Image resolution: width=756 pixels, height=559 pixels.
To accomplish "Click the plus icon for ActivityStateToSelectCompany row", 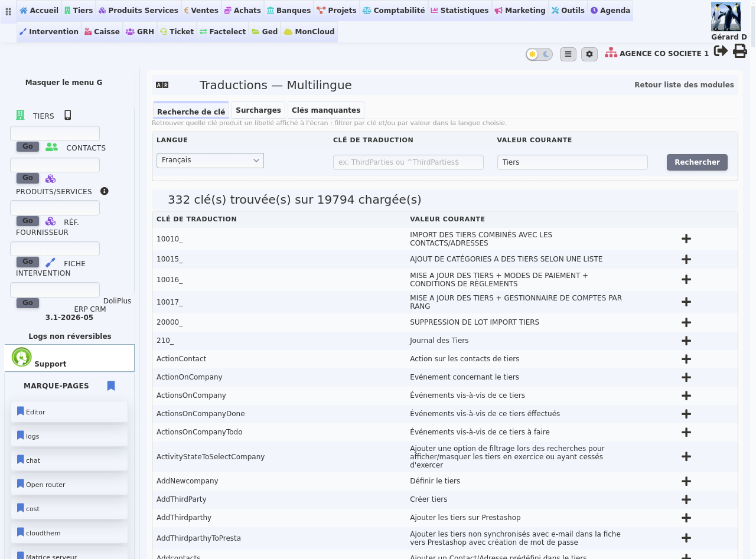I will click(x=686, y=456).
